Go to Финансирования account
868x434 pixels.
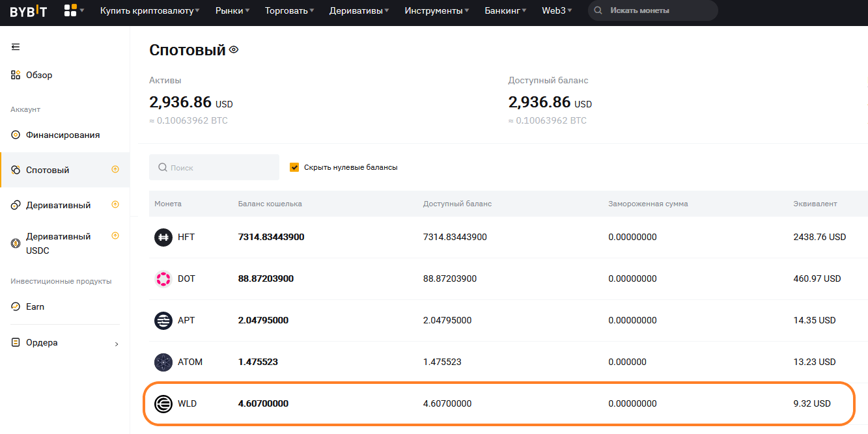click(63, 135)
